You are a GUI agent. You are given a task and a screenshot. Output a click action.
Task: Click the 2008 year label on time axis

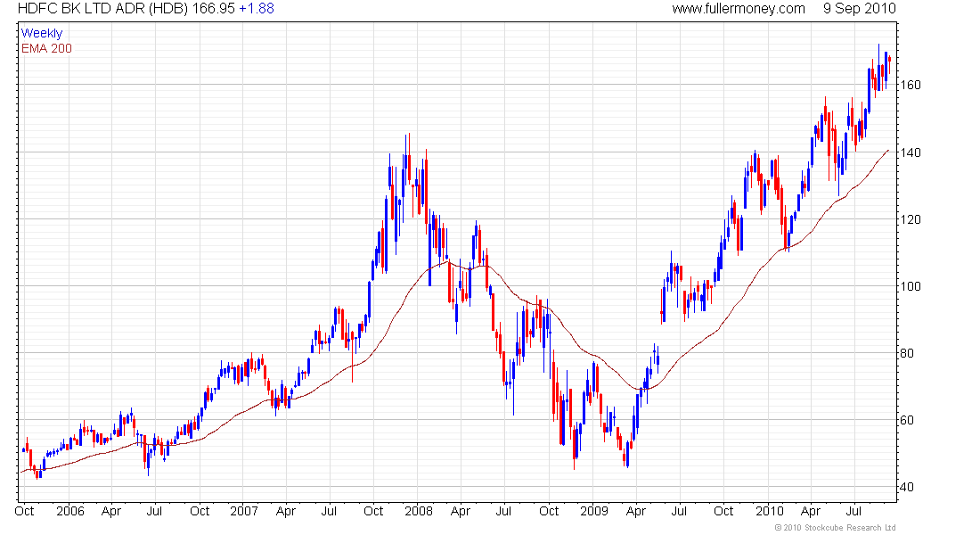click(x=419, y=511)
